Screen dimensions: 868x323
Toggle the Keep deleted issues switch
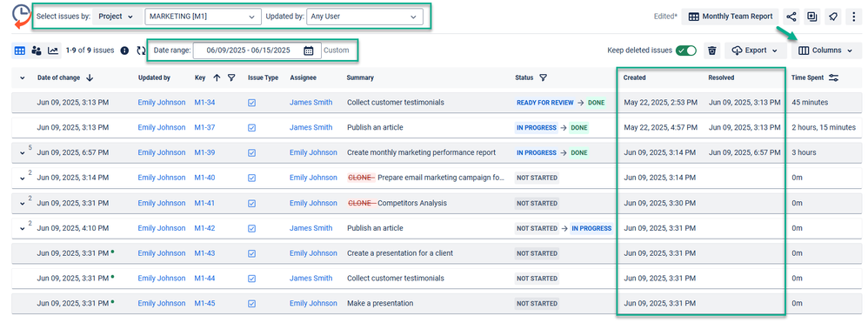pyautogui.click(x=686, y=50)
